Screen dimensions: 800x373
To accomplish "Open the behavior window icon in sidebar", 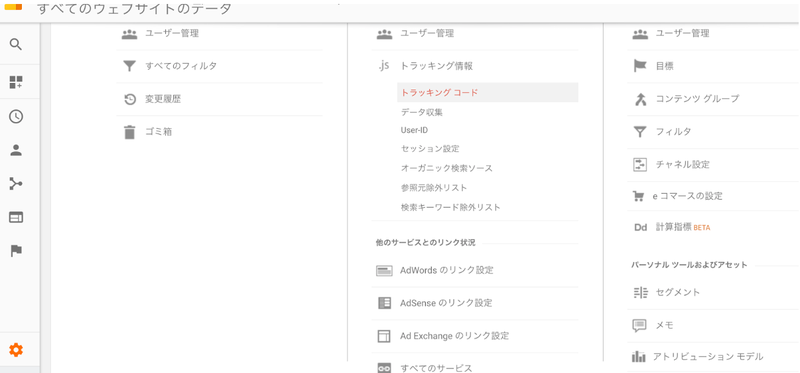I will click(x=16, y=217).
